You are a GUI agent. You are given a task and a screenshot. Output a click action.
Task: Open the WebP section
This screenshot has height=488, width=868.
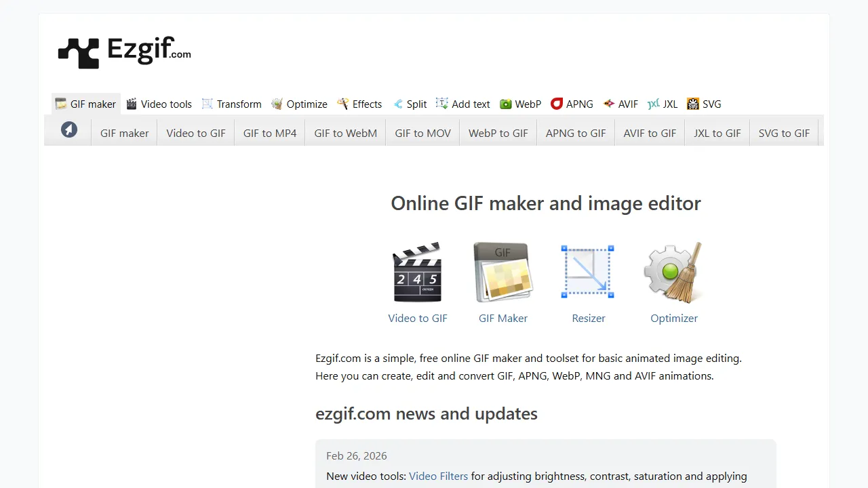coord(520,104)
